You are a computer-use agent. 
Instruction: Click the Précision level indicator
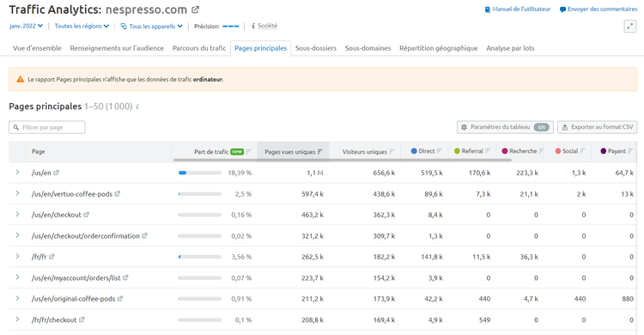coord(230,27)
